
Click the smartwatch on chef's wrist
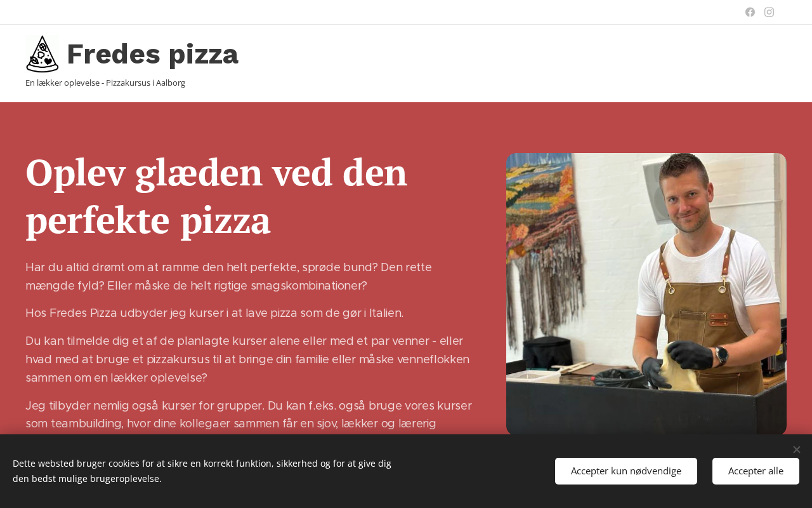(x=722, y=355)
